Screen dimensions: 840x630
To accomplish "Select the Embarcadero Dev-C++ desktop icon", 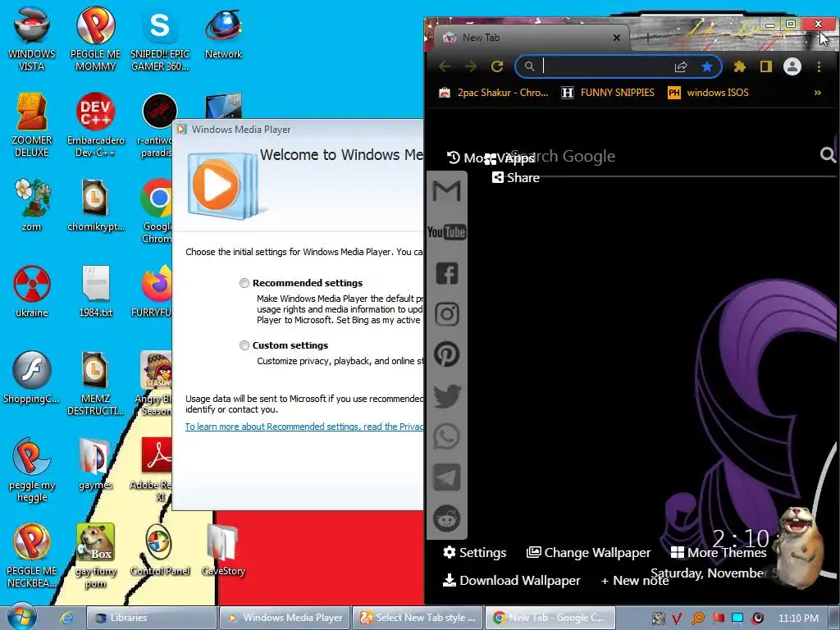I will 95,125.
